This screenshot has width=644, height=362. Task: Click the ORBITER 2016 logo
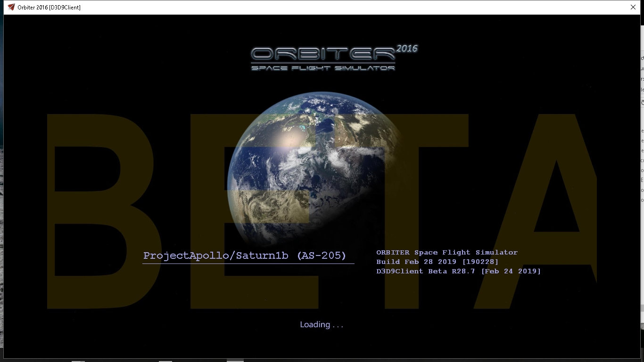(x=334, y=58)
